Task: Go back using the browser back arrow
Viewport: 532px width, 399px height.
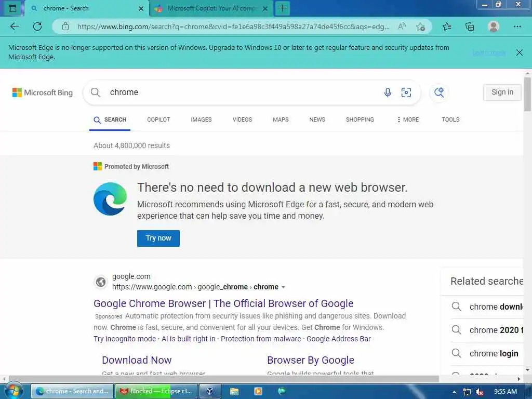Action: coord(14,26)
